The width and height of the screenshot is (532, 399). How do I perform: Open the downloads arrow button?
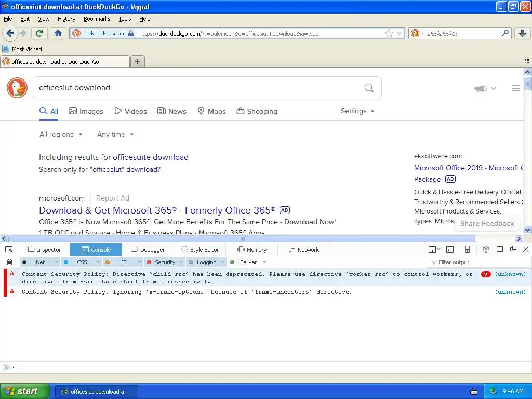pos(523,33)
